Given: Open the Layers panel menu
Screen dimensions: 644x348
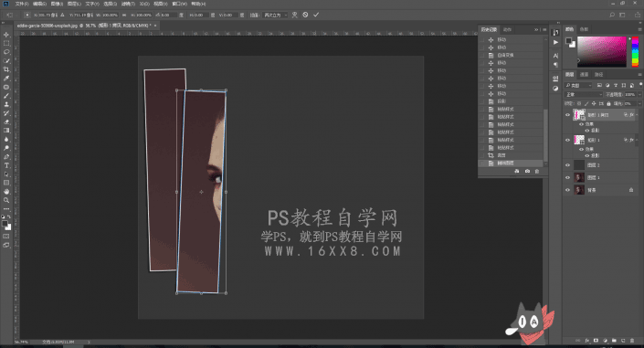Looking at the screenshot, I should tap(640, 74).
